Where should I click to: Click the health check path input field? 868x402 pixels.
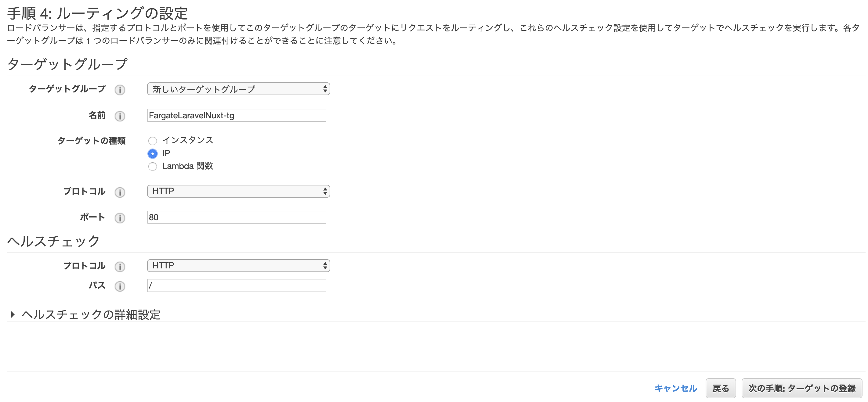237,285
